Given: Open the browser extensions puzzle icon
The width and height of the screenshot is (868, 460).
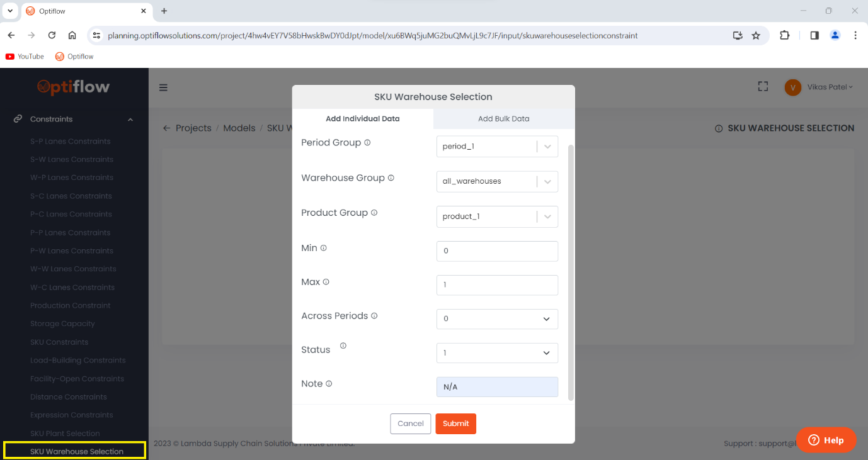Looking at the screenshot, I should coord(784,36).
